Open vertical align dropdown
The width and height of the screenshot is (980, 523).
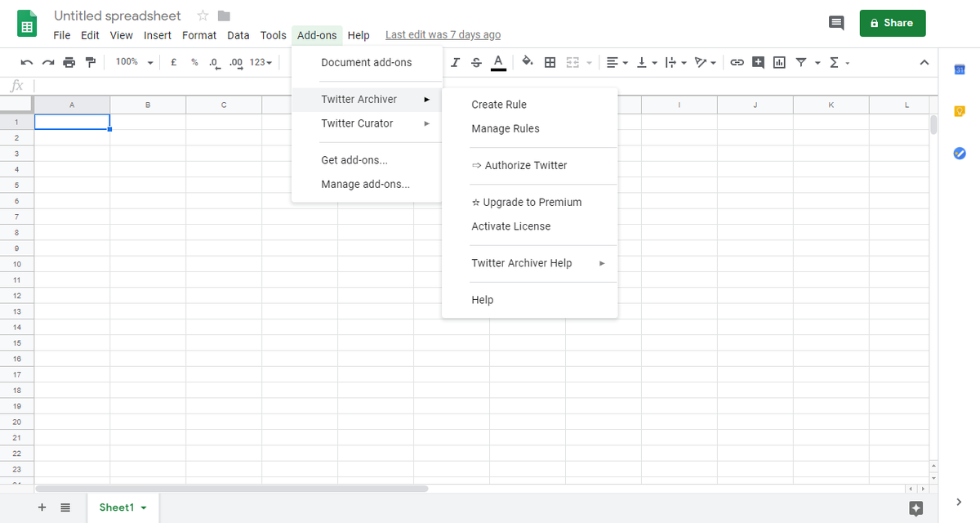point(647,62)
